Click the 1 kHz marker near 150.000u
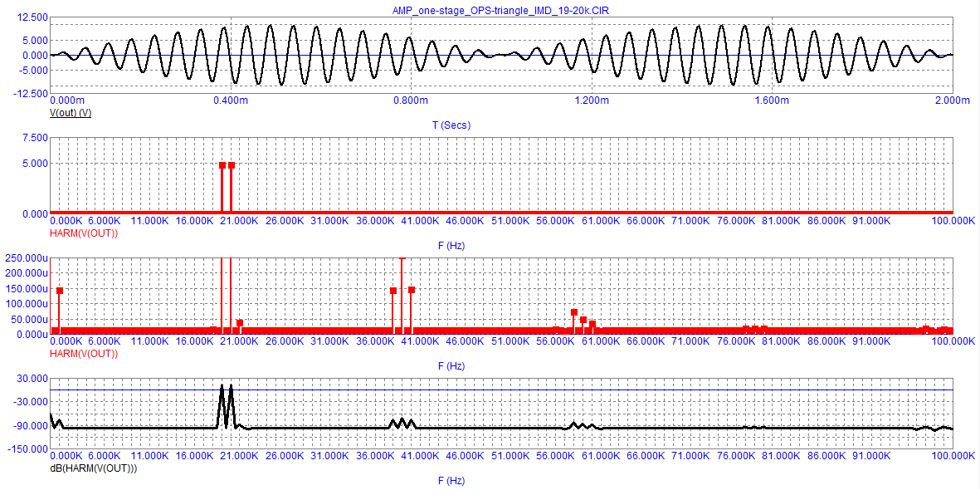The image size is (980, 490). 60,291
